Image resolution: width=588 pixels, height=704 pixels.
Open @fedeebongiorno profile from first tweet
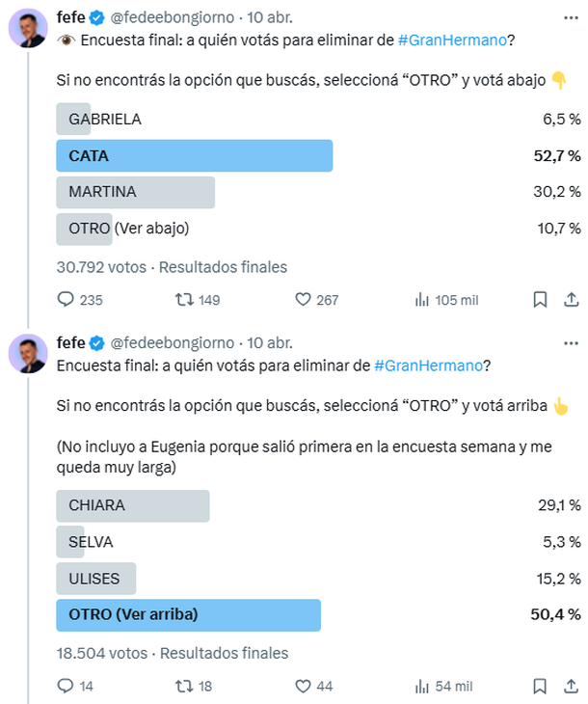coord(173,16)
